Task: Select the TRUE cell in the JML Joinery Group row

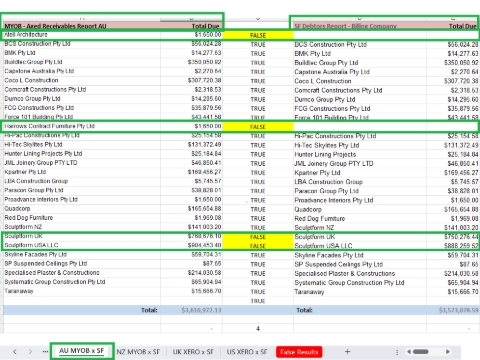Action: coord(258,164)
